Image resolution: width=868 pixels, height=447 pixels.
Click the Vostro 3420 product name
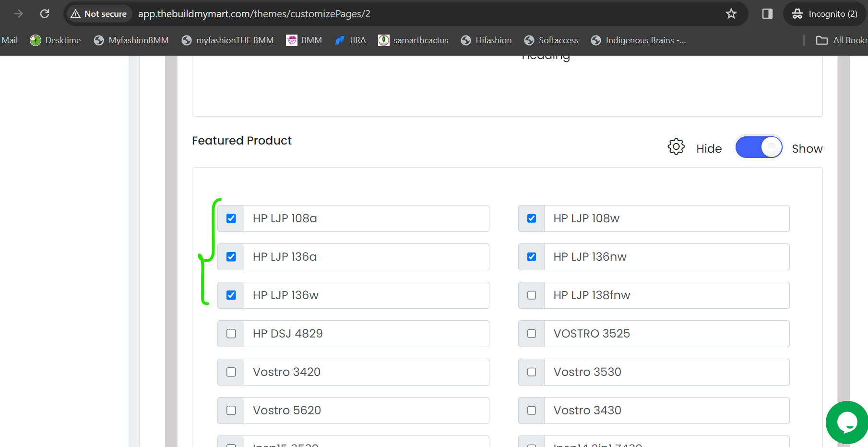287,372
